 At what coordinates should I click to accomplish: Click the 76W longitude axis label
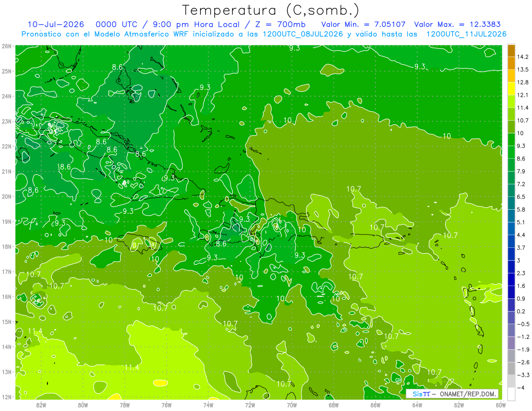pos(166,405)
